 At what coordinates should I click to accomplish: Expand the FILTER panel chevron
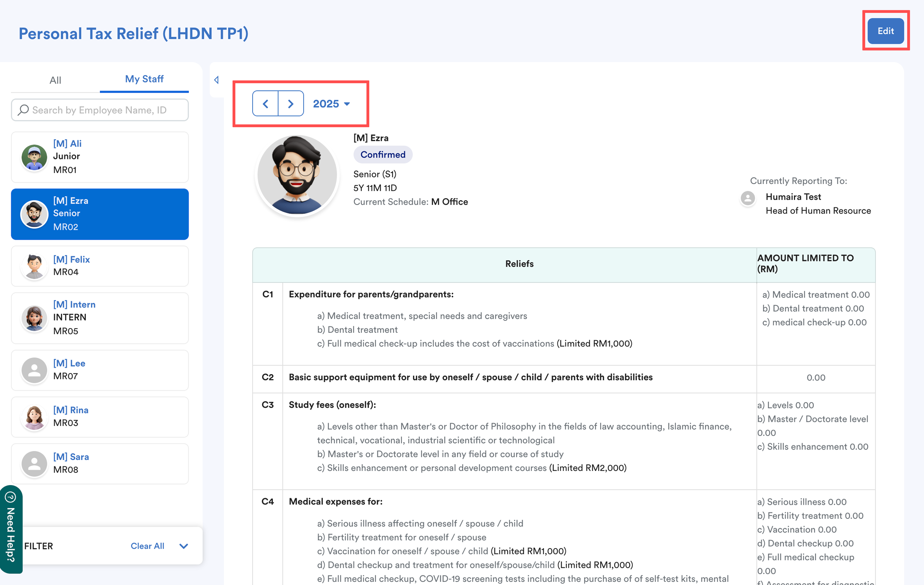point(184,546)
